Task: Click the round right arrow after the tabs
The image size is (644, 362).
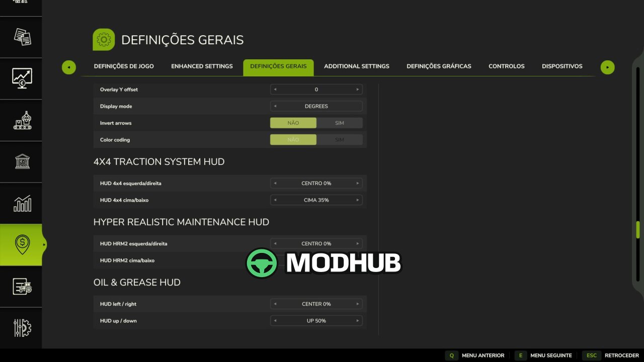Action: pyautogui.click(x=607, y=67)
